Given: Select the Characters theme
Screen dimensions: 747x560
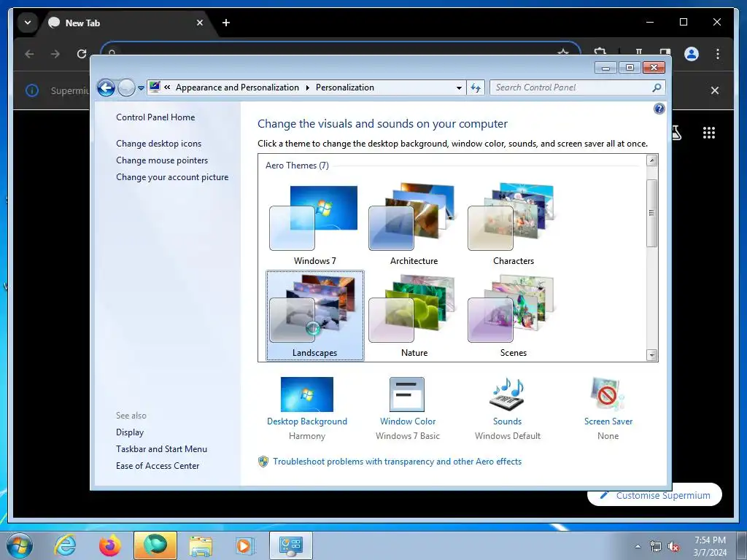Looking at the screenshot, I should click(513, 225).
